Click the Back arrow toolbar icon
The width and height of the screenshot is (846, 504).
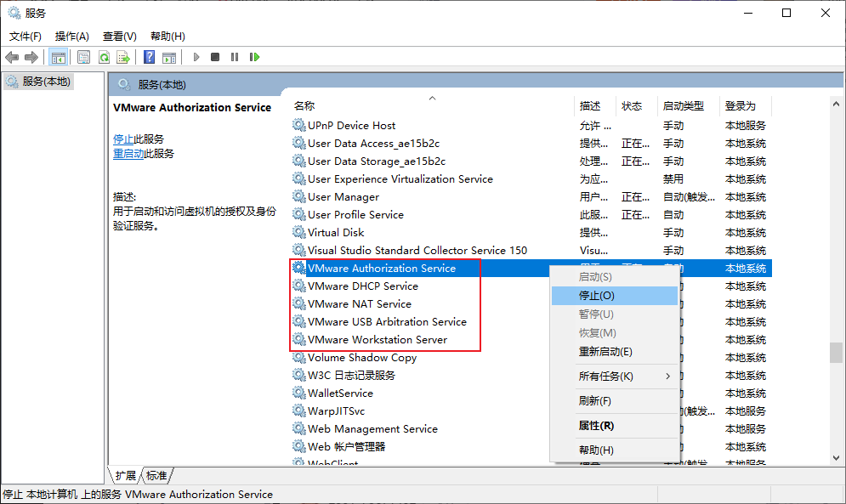(x=12, y=57)
